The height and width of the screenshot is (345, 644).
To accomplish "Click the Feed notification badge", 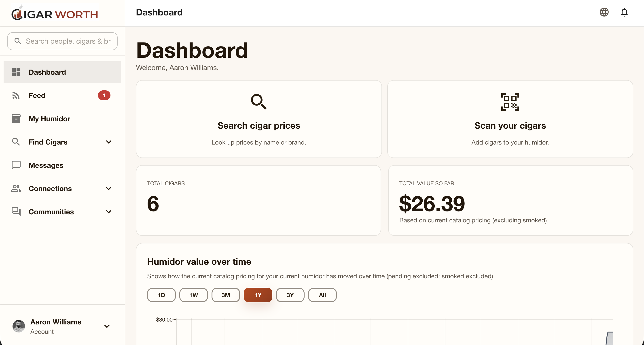I will click(104, 95).
